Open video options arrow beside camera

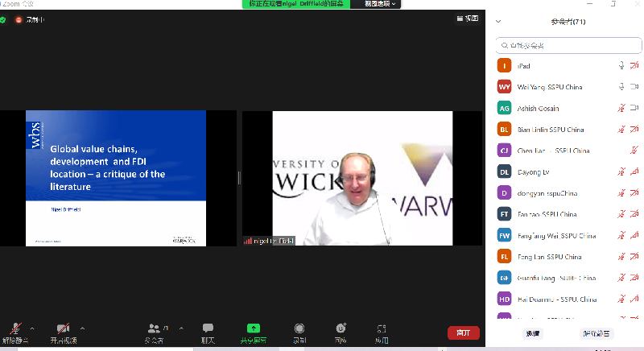82,328
